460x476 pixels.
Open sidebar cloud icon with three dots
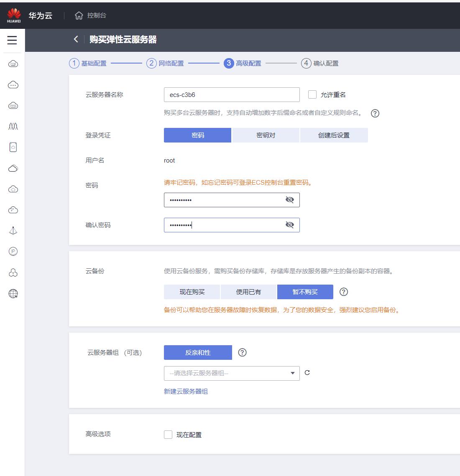13,85
